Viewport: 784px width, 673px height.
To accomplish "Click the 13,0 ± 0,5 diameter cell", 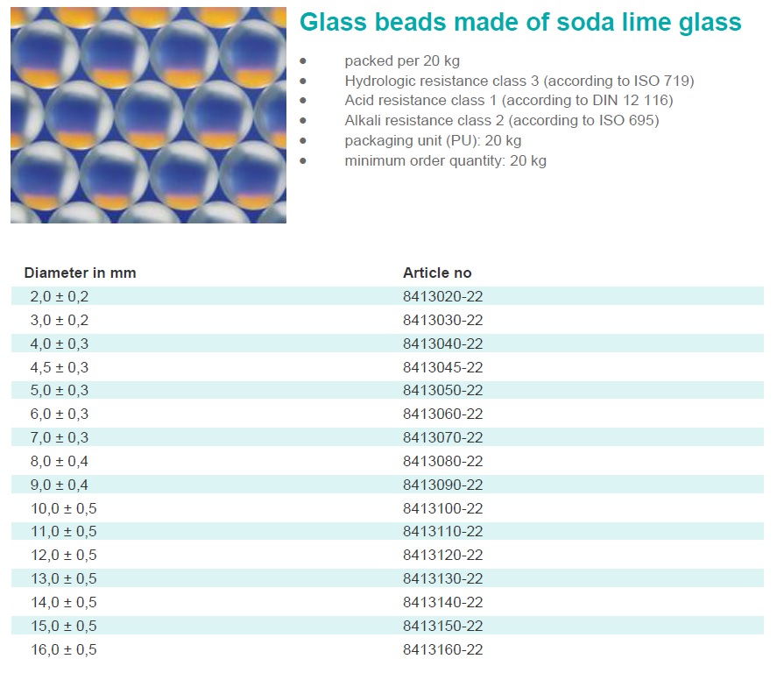I will point(63,578).
